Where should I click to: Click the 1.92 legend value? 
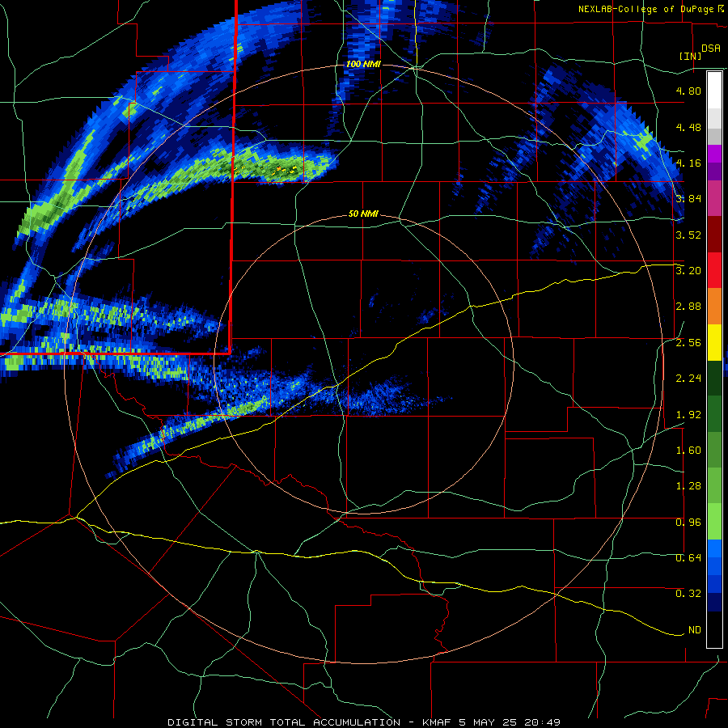[x=688, y=415]
